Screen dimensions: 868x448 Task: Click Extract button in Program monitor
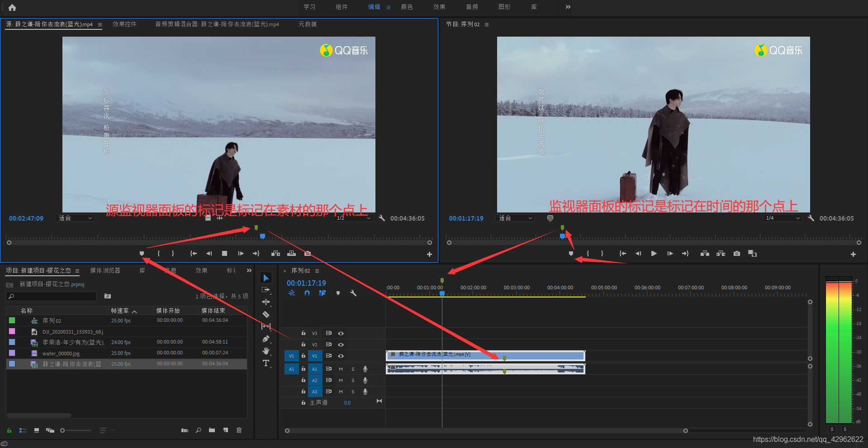click(721, 254)
